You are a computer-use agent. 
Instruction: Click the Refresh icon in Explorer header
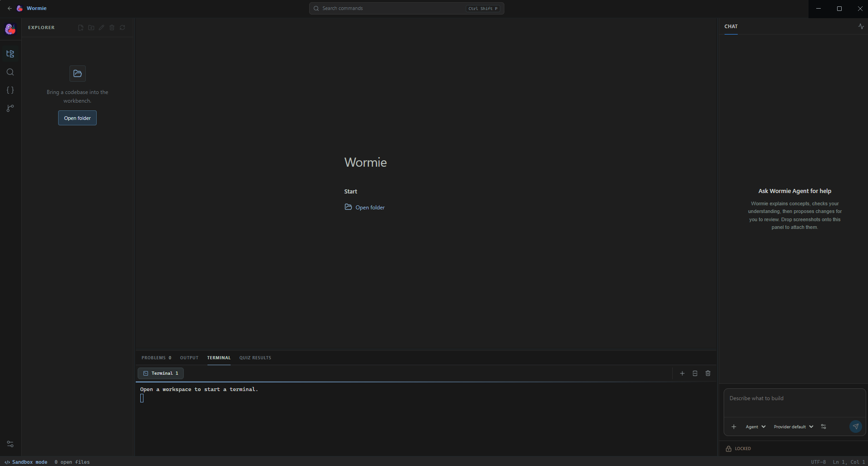pos(123,28)
